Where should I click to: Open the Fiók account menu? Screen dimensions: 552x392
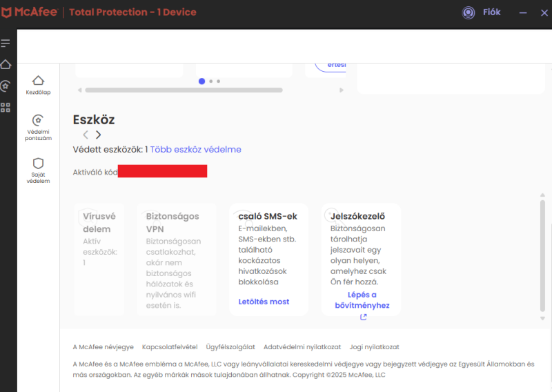(491, 12)
